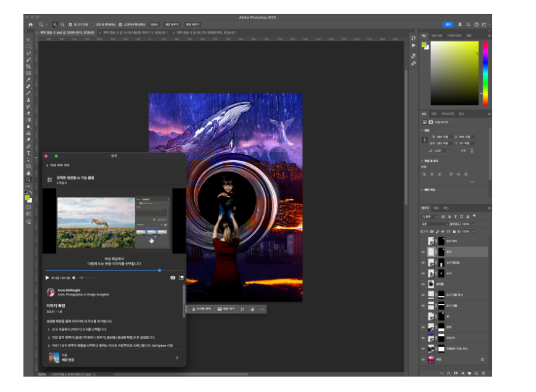Click the Home icon in the options bar
This screenshot has width=536, height=392.
[30, 25]
